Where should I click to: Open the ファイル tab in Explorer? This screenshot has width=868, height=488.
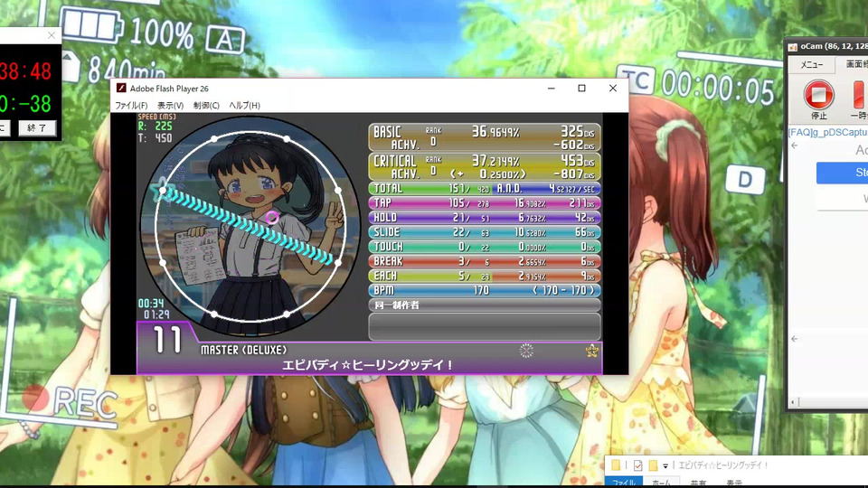(x=625, y=483)
